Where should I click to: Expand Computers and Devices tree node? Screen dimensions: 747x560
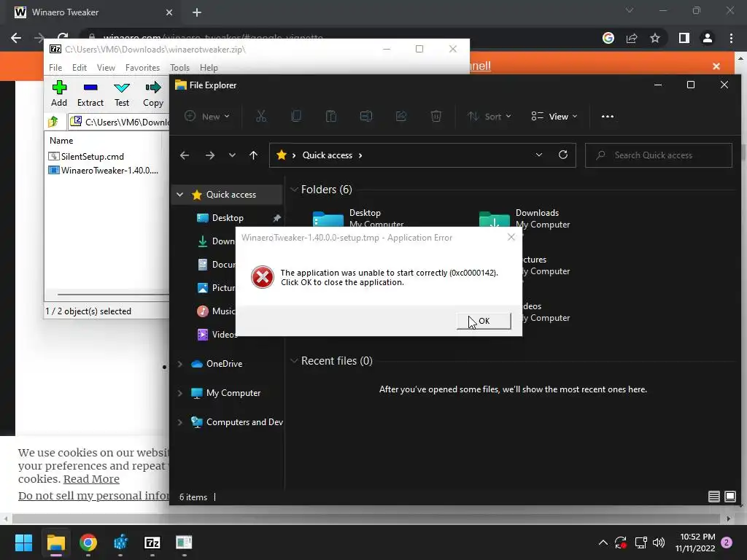[x=180, y=422]
